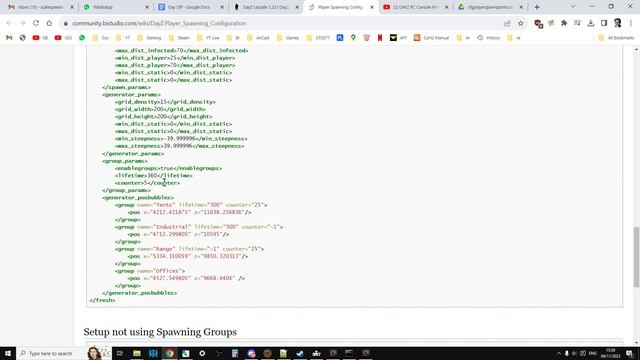Go to the browser home page
640x360 pixels.
click(49, 23)
